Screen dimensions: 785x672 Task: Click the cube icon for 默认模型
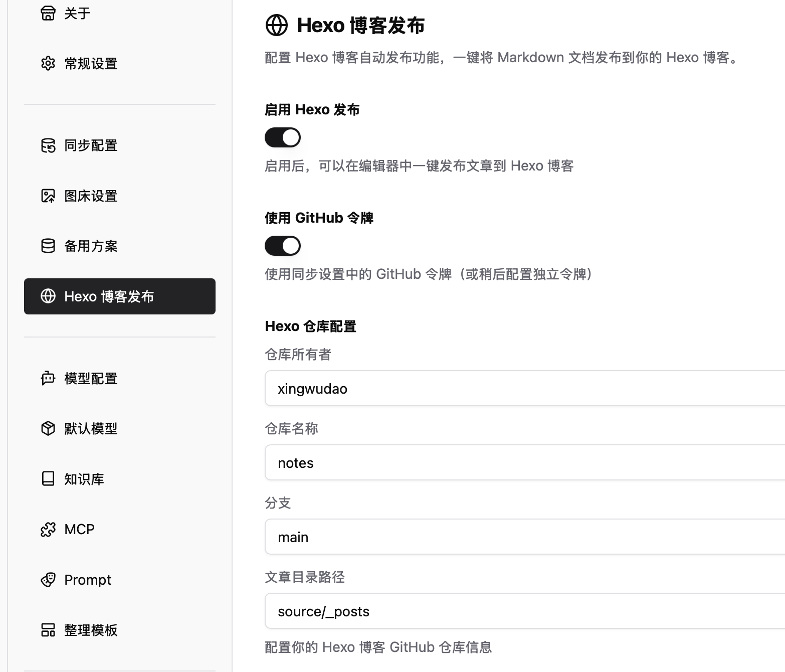coord(48,429)
